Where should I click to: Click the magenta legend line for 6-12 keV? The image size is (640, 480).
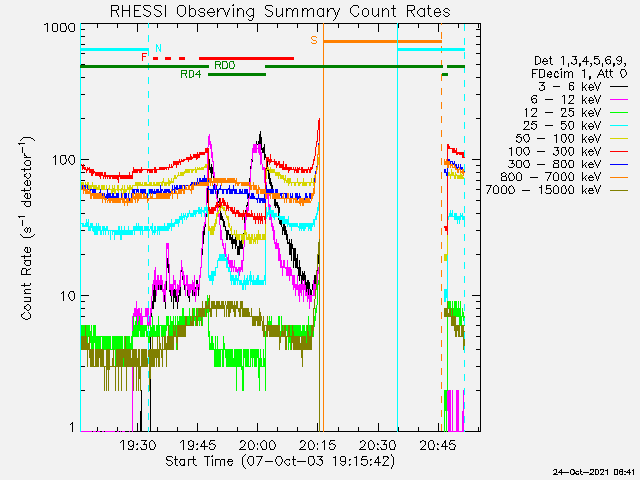pyautogui.click(x=619, y=100)
